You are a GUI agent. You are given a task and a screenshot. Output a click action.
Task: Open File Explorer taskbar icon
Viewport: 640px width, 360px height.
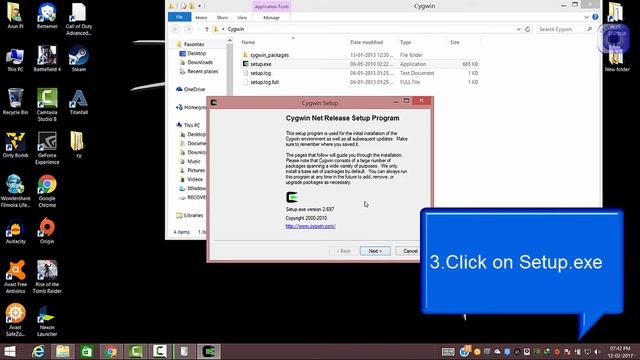point(62,351)
